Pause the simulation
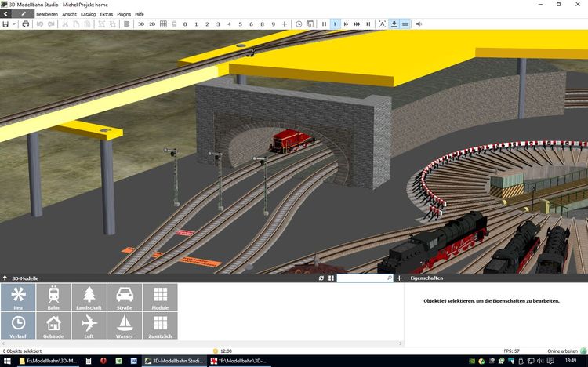Image resolution: width=588 pixels, height=367 pixels. pyautogui.click(x=324, y=24)
